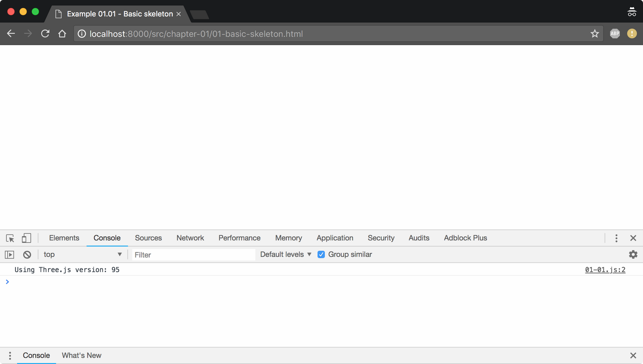This screenshot has height=364, width=643.
Task: Select the "Using Three.js version: 95" log message
Action: (x=67, y=270)
